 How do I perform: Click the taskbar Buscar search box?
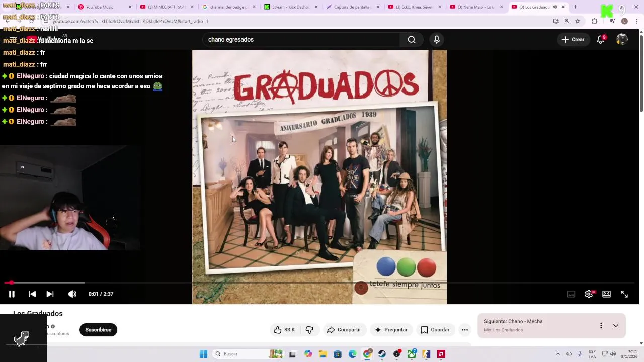pyautogui.click(x=248, y=354)
